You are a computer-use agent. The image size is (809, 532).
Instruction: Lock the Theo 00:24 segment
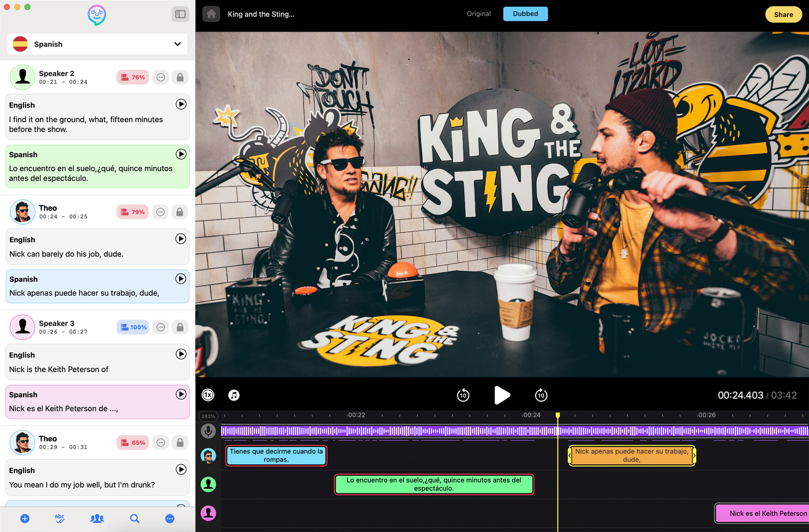(x=180, y=212)
